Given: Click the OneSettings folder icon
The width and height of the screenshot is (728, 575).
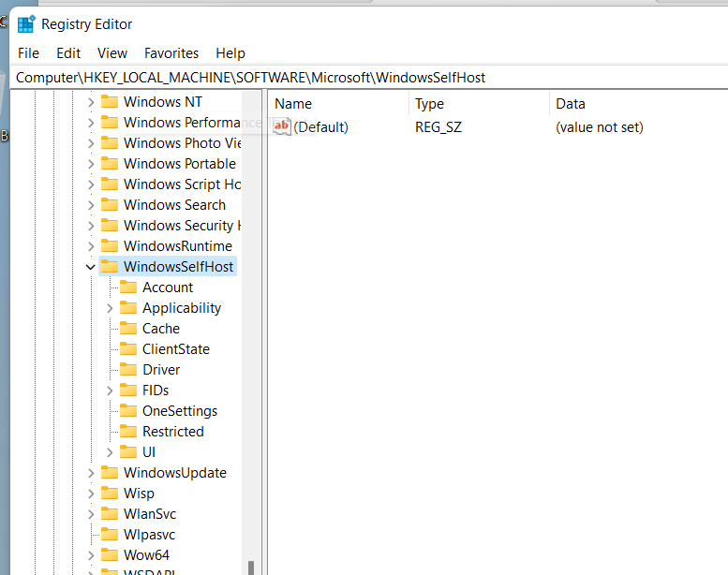Looking at the screenshot, I should (128, 411).
